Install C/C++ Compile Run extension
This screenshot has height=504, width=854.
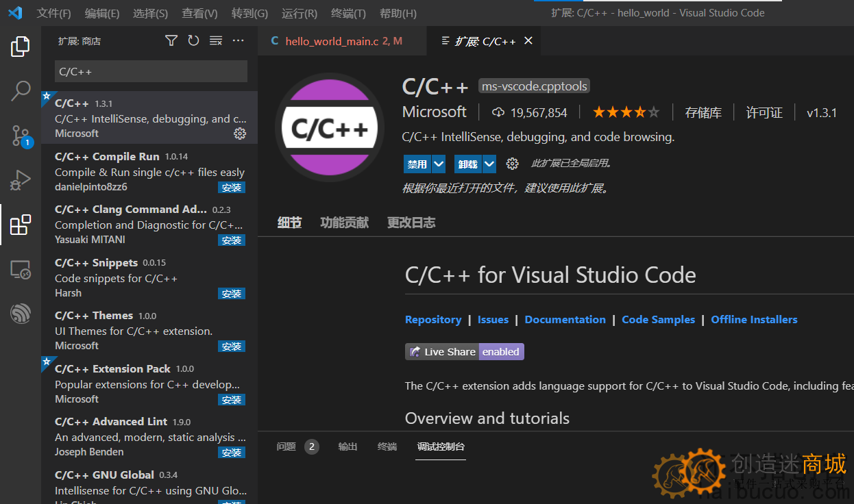tap(232, 188)
